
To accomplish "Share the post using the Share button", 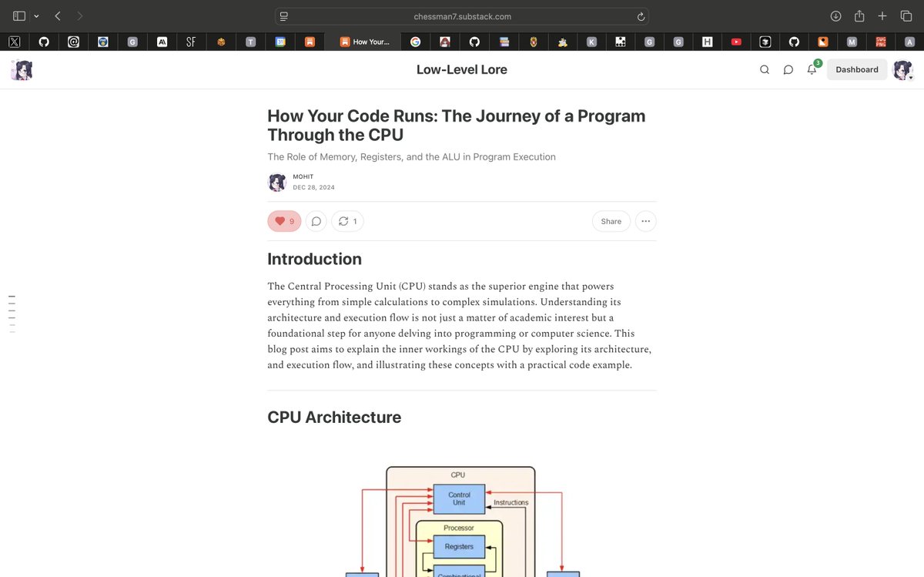I will tap(611, 221).
